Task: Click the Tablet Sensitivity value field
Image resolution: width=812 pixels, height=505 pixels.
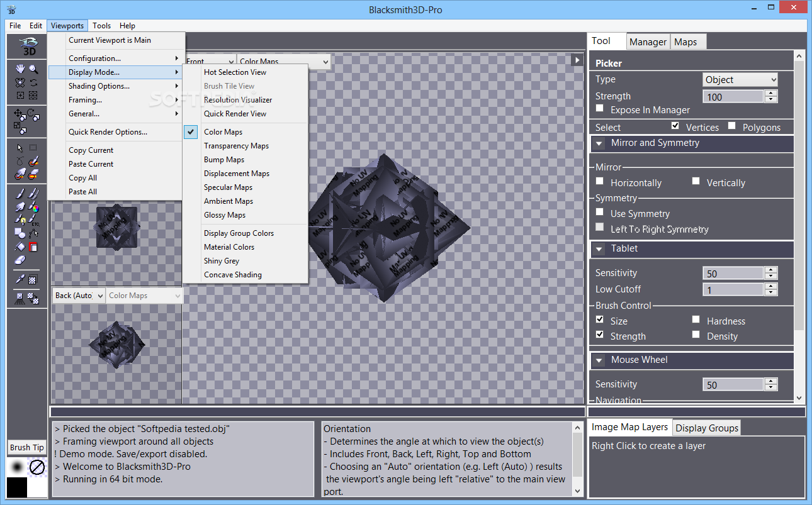Action: pyautogui.click(x=733, y=274)
